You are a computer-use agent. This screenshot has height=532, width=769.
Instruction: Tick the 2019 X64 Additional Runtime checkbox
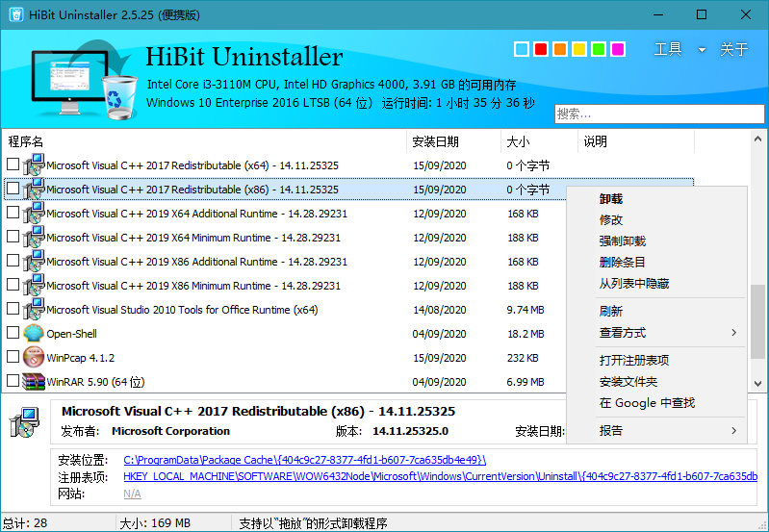click(x=13, y=213)
